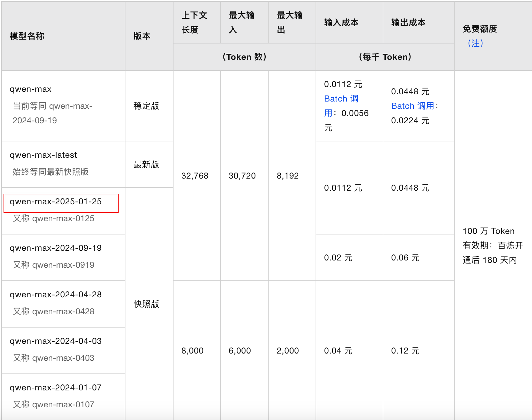Image resolution: width=532 pixels, height=420 pixels.
Task: Click the 免费额度 header text
Action: pos(480,29)
